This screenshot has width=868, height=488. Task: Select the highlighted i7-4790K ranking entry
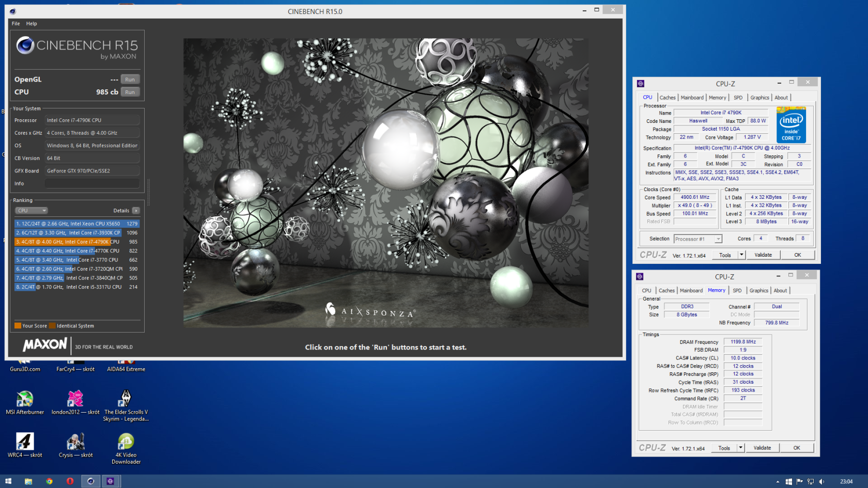coord(77,242)
